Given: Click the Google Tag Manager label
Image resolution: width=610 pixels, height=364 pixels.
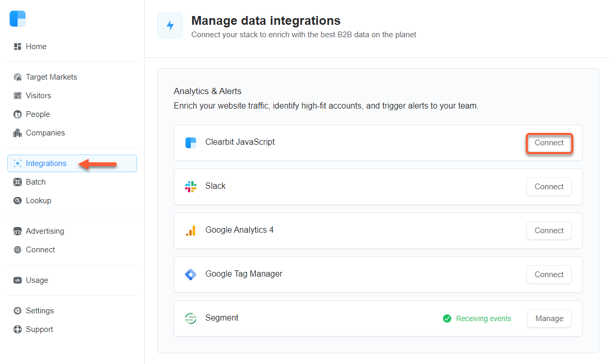Looking at the screenshot, I should (x=244, y=274).
